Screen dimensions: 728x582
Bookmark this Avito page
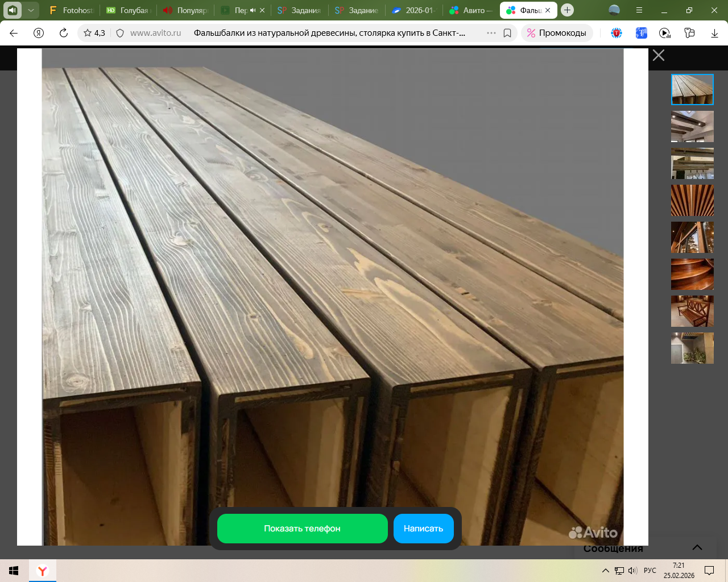(x=507, y=33)
